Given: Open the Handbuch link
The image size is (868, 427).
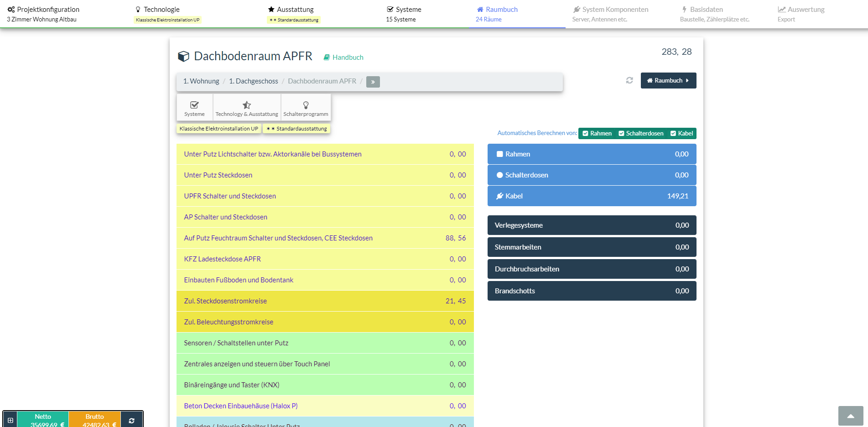Looking at the screenshot, I should point(343,57).
